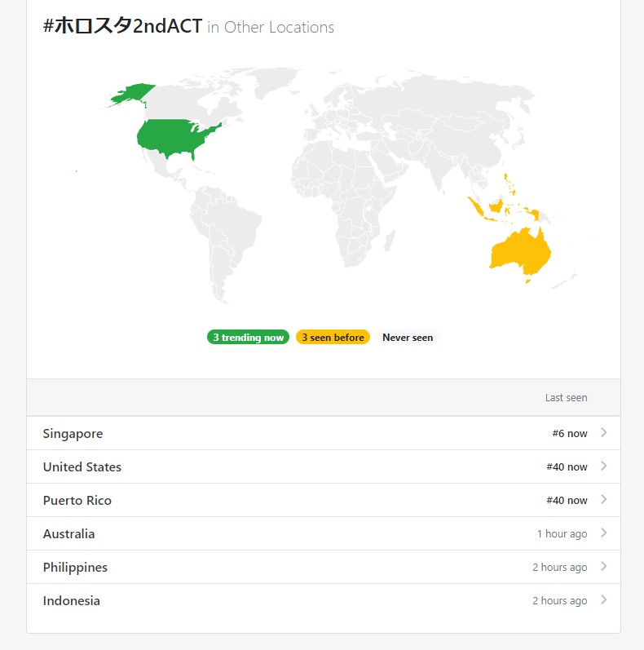Open the Singapore location link
Image resolution: width=644 pixels, height=650 pixels.
(73, 434)
